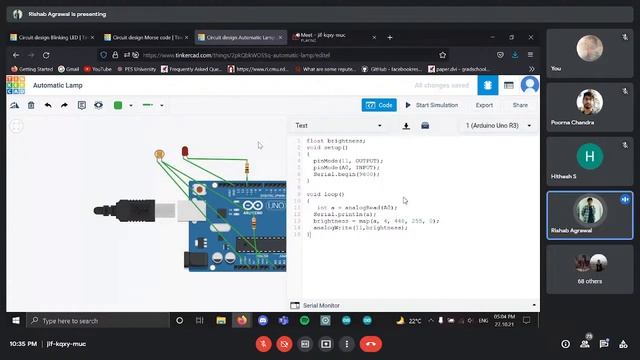
Task: Open Meet activities panel
Action: click(623, 344)
